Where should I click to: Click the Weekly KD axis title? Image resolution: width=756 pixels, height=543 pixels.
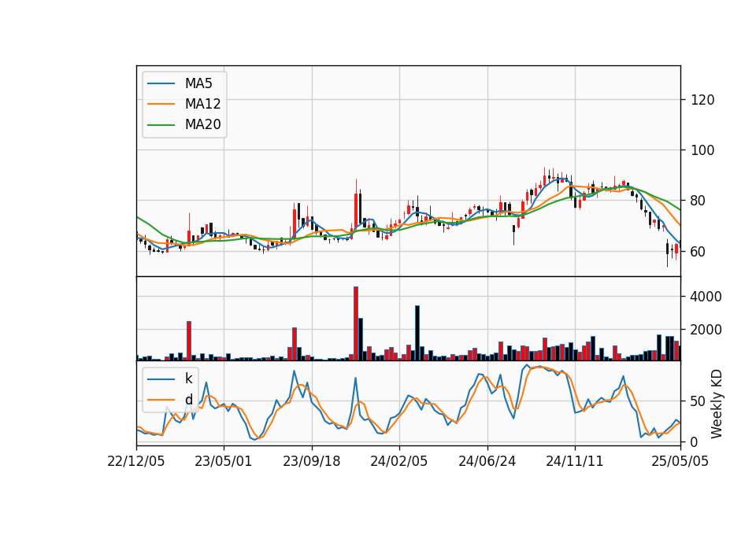point(717,404)
